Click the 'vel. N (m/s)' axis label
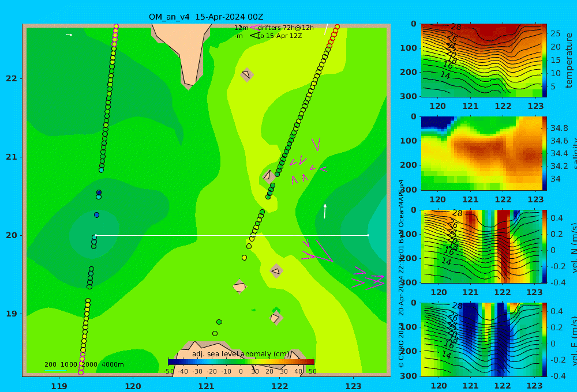This screenshot has width=577, height=392. tap(574, 248)
